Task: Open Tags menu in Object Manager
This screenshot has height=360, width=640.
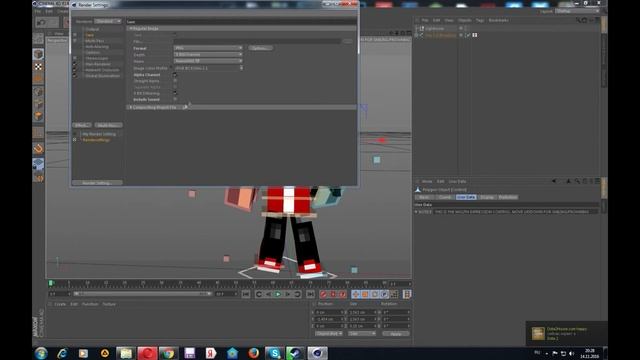Action: point(480,20)
